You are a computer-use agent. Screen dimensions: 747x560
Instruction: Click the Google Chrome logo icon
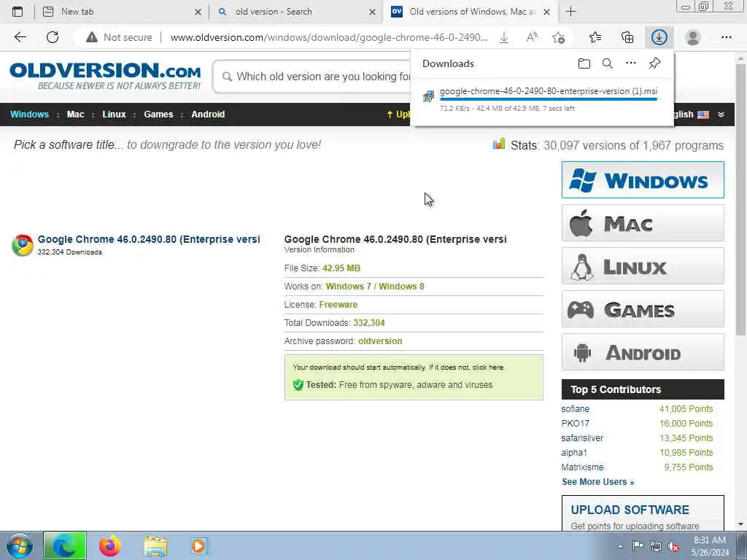coord(23,245)
